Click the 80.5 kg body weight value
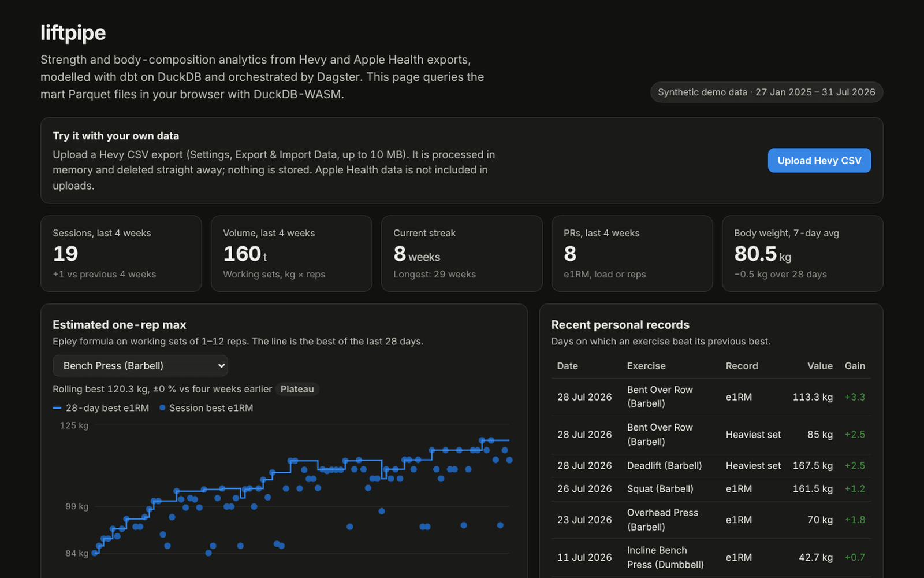 pos(762,254)
